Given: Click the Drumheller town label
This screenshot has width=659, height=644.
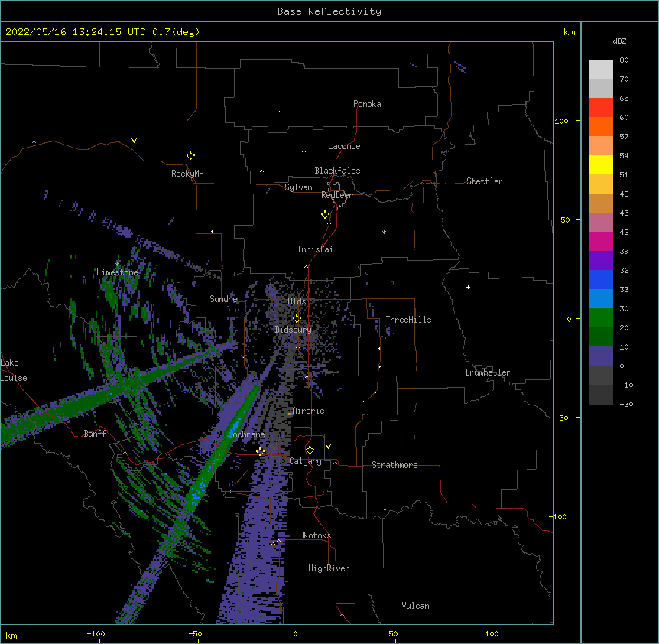Looking at the screenshot, I should 488,372.
